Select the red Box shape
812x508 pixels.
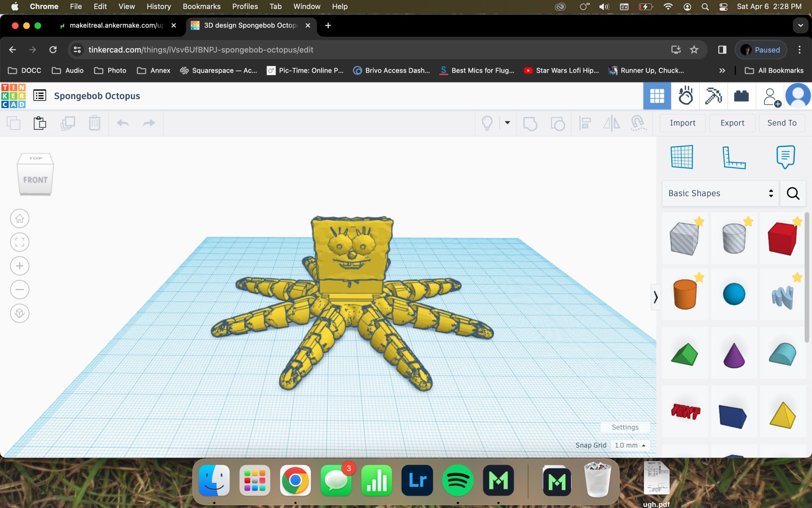782,239
